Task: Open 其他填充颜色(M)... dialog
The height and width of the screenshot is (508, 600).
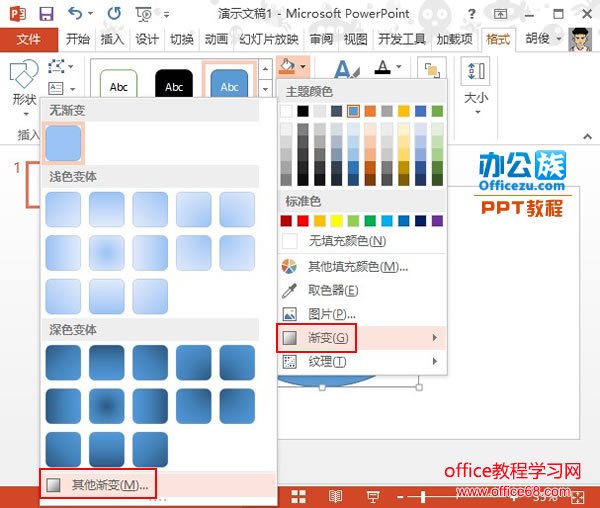Action: tap(362, 267)
